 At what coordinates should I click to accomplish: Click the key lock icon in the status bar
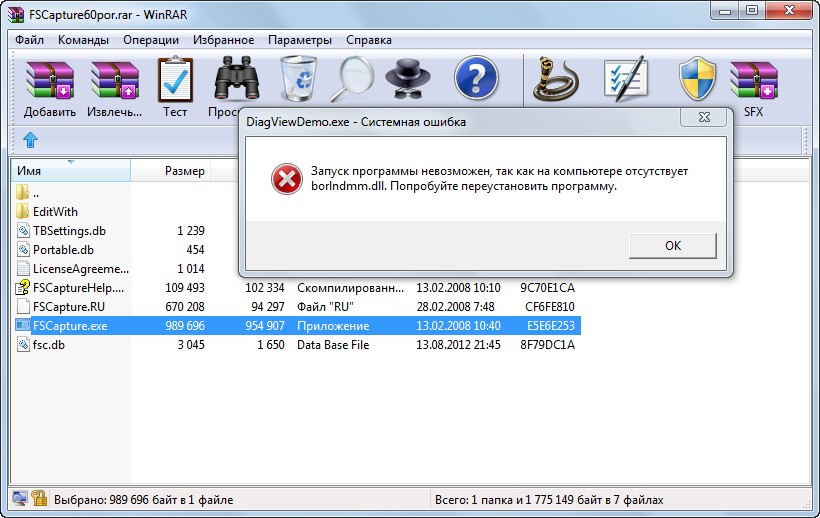(x=39, y=499)
